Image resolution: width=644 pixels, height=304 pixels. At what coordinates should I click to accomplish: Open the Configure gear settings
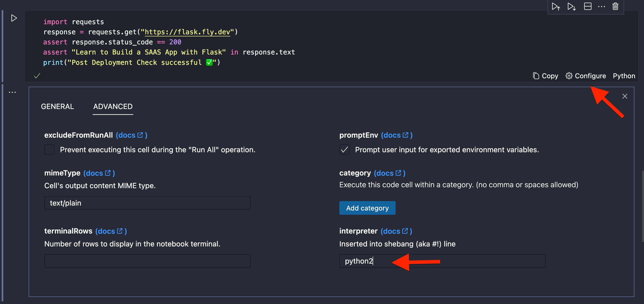coord(586,76)
